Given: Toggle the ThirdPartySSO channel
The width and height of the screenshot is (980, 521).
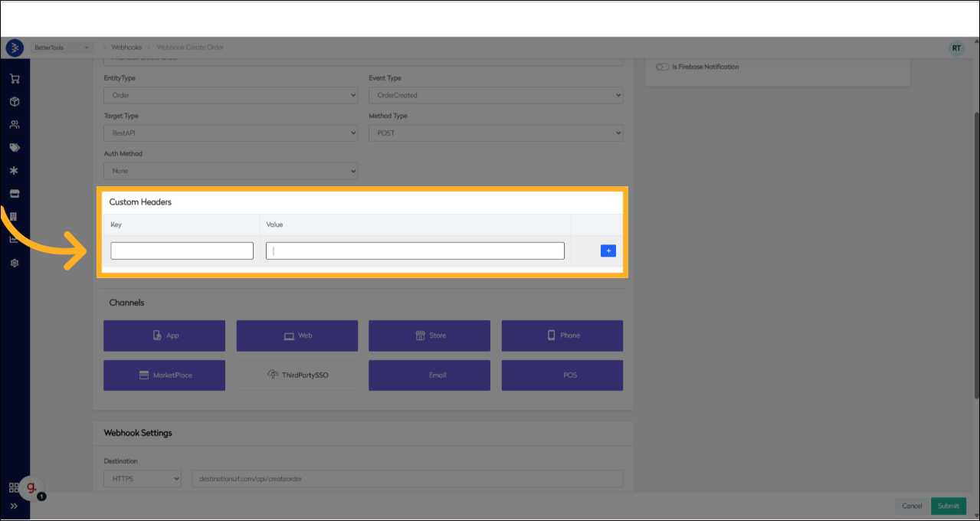Looking at the screenshot, I should pos(297,375).
